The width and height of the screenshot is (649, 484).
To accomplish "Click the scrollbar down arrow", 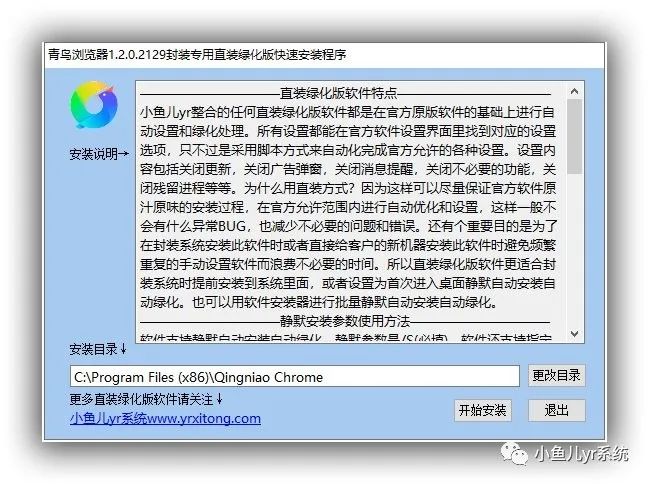I will [574, 334].
